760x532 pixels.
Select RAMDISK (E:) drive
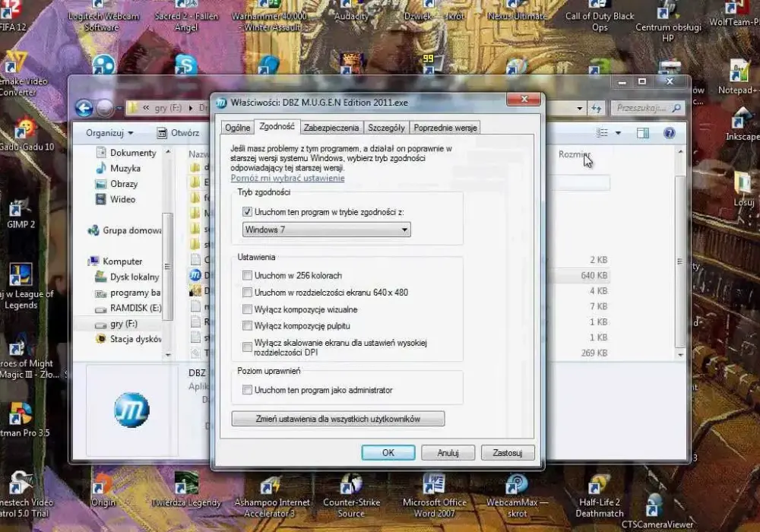tap(128, 308)
